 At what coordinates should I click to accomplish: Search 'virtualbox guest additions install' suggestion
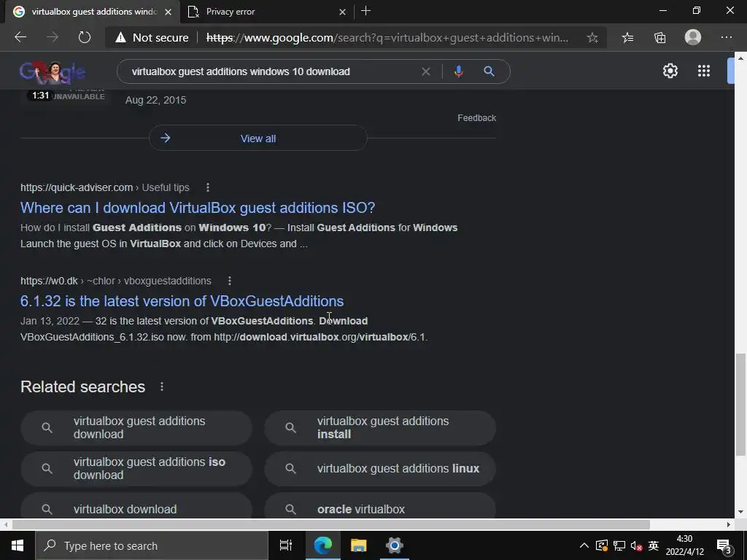(x=380, y=427)
